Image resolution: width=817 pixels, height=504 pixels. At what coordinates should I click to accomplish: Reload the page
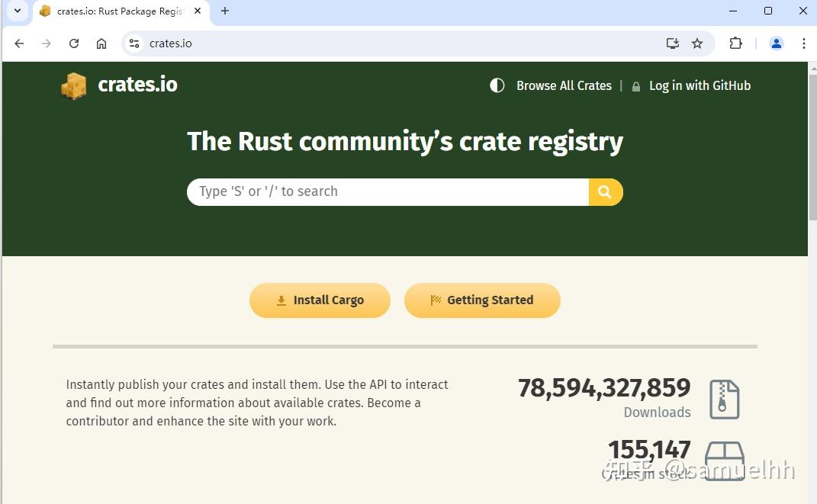click(x=74, y=43)
